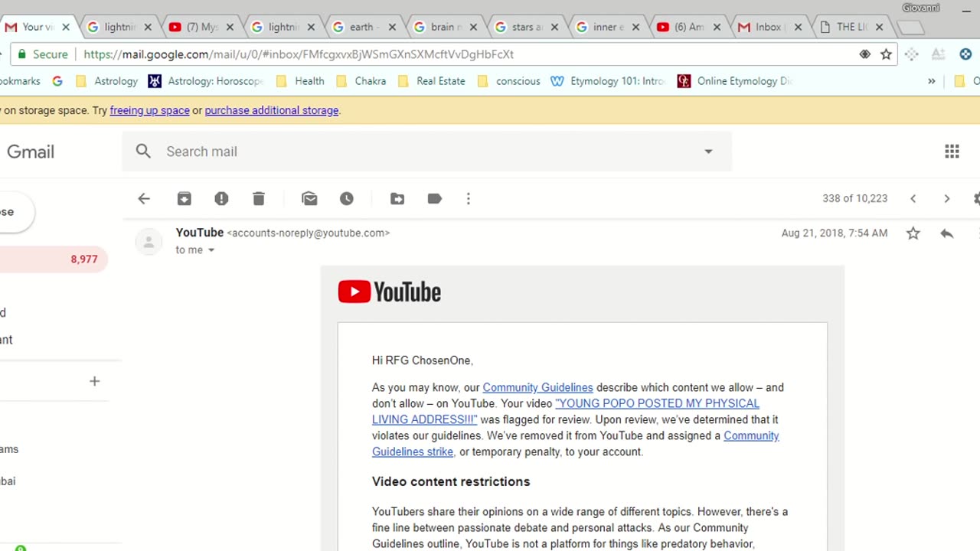Click the plus icon in sidebar
The height and width of the screenshot is (551, 980).
click(94, 381)
